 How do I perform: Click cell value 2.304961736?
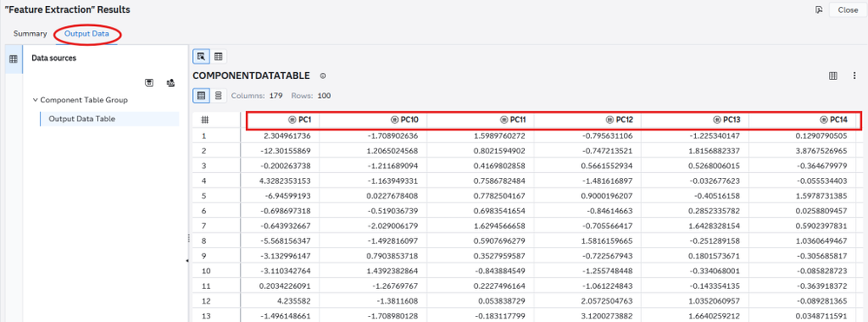click(288, 135)
